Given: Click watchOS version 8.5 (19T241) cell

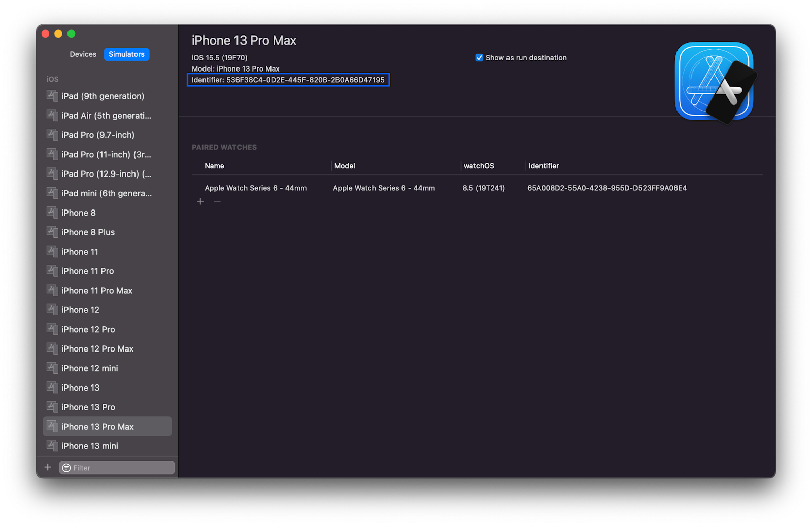Looking at the screenshot, I should point(484,188).
